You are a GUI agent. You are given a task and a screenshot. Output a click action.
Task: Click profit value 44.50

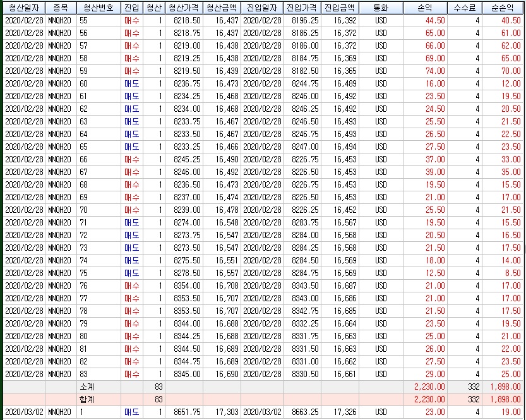(425, 20)
